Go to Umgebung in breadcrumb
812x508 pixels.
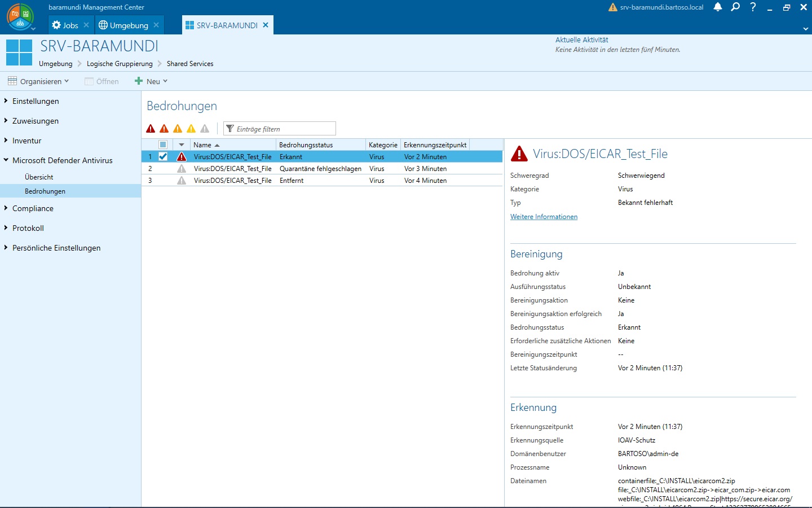55,64
